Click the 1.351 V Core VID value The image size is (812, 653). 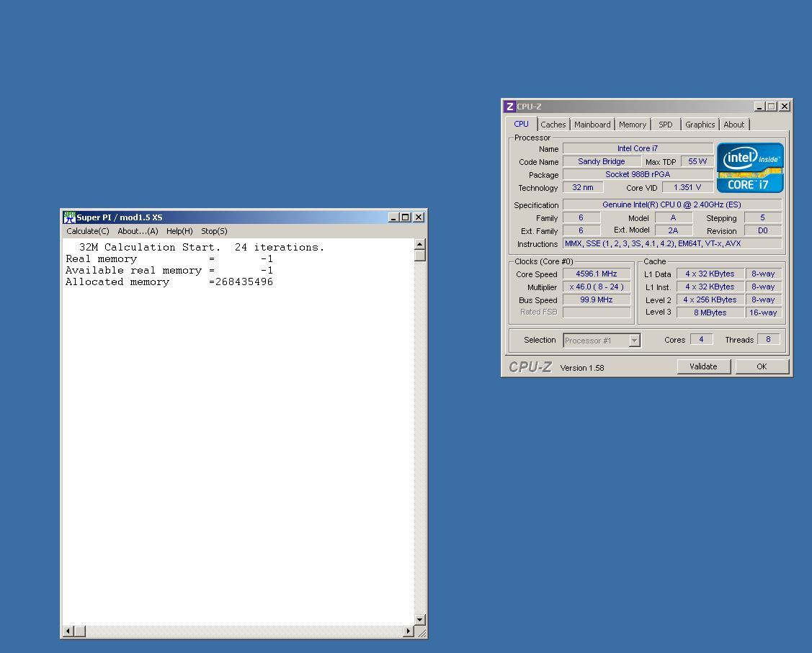[687, 187]
